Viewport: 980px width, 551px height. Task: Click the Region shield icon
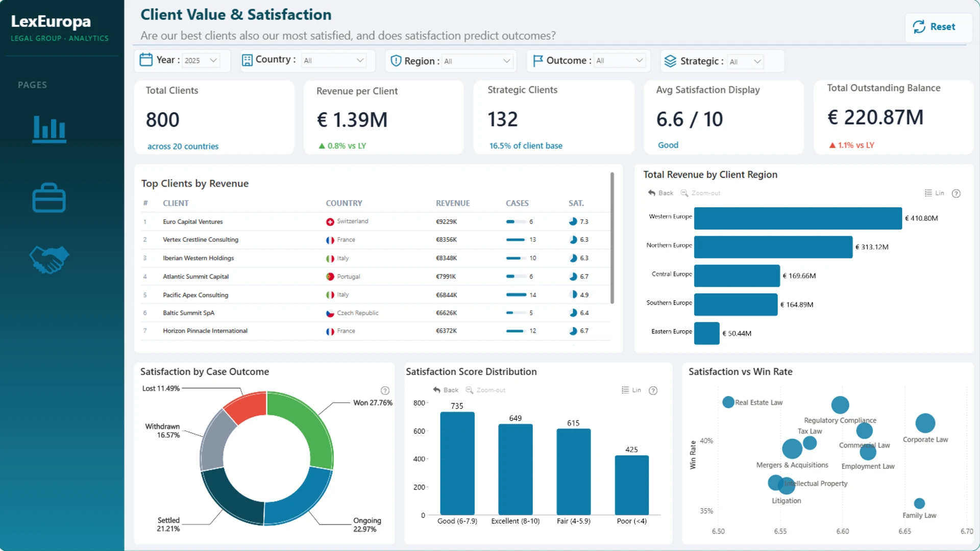396,61
